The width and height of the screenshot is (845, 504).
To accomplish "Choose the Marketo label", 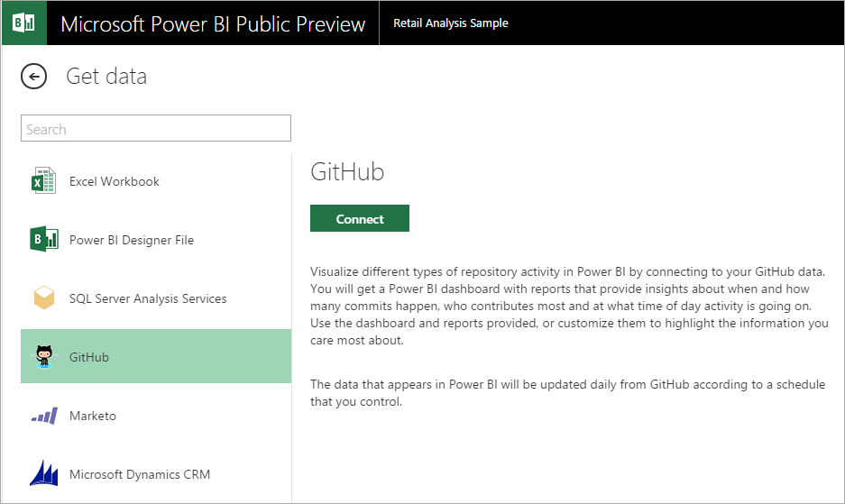I will click(x=93, y=416).
